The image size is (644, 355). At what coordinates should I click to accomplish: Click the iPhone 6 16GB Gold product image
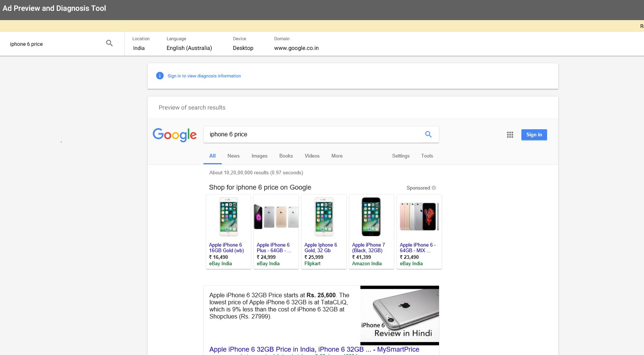(x=228, y=217)
